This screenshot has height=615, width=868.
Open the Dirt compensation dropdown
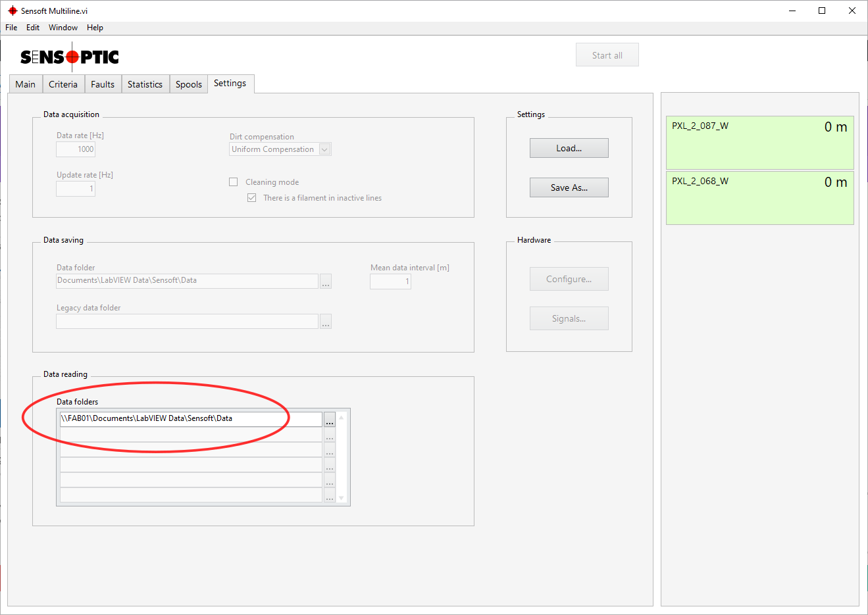coord(324,149)
